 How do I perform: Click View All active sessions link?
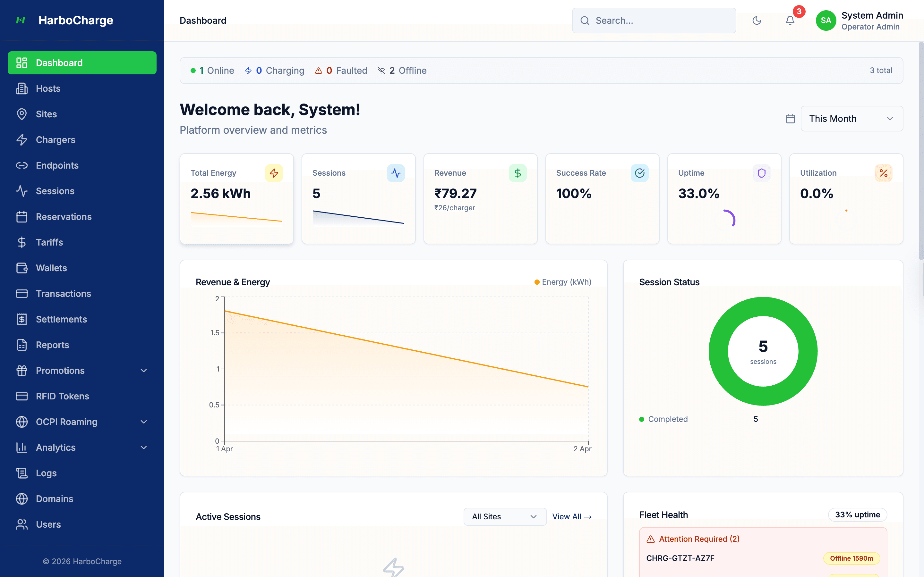(x=572, y=516)
